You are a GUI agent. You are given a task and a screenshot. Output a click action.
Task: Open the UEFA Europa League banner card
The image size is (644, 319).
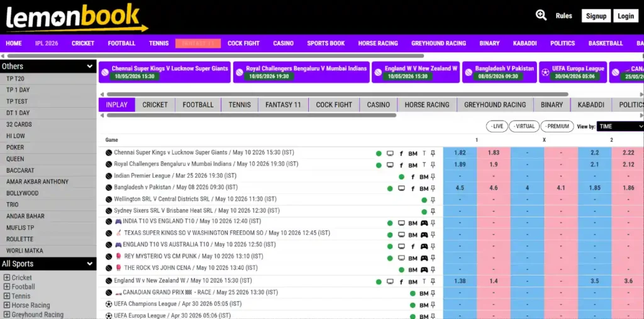click(573, 72)
